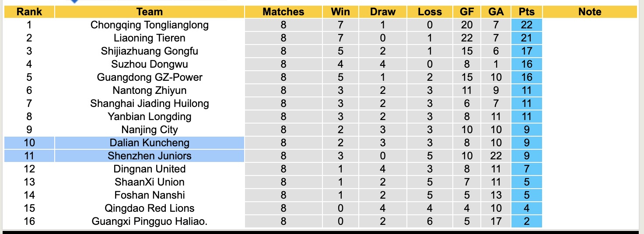Open the Liaoning Tieren team link
Screen dimensions: 644x234
coord(149,38)
